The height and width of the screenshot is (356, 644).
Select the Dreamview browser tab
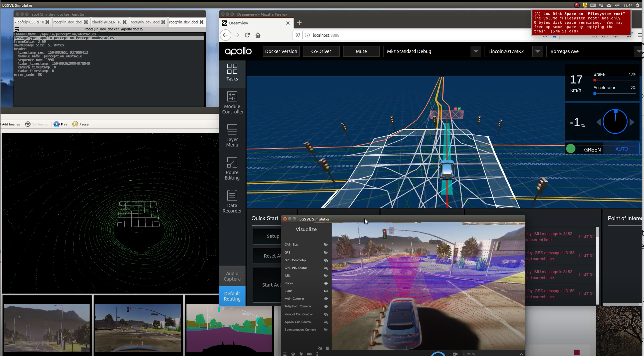[256, 23]
